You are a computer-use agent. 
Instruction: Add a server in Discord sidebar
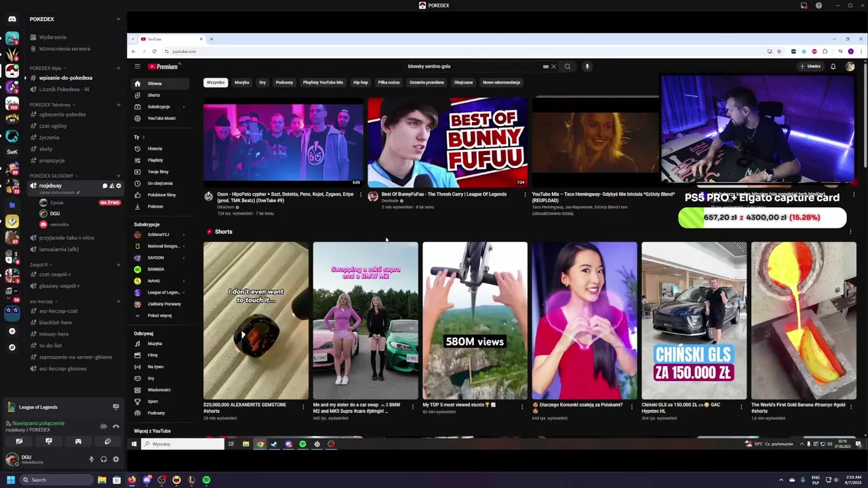(12, 331)
